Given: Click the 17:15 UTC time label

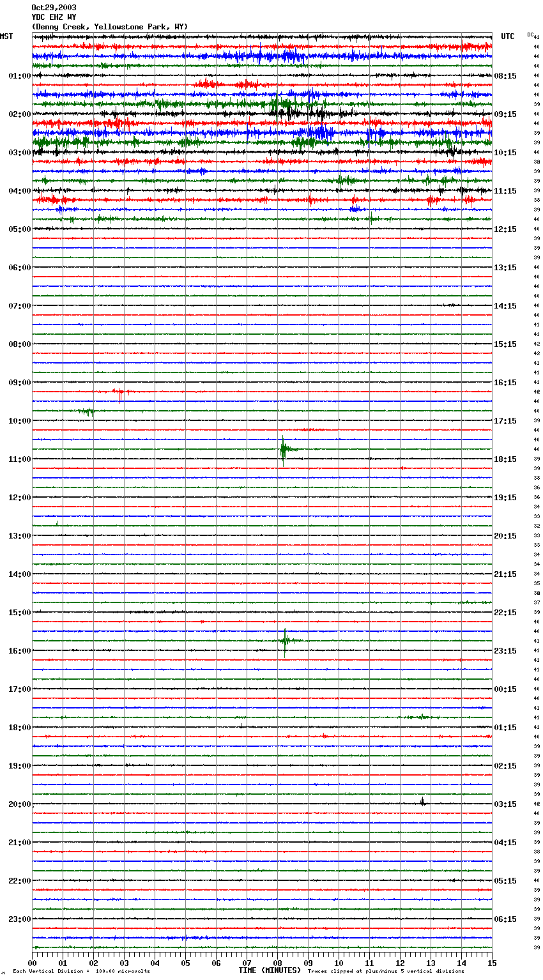Looking at the screenshot, I should pos(505,421).
